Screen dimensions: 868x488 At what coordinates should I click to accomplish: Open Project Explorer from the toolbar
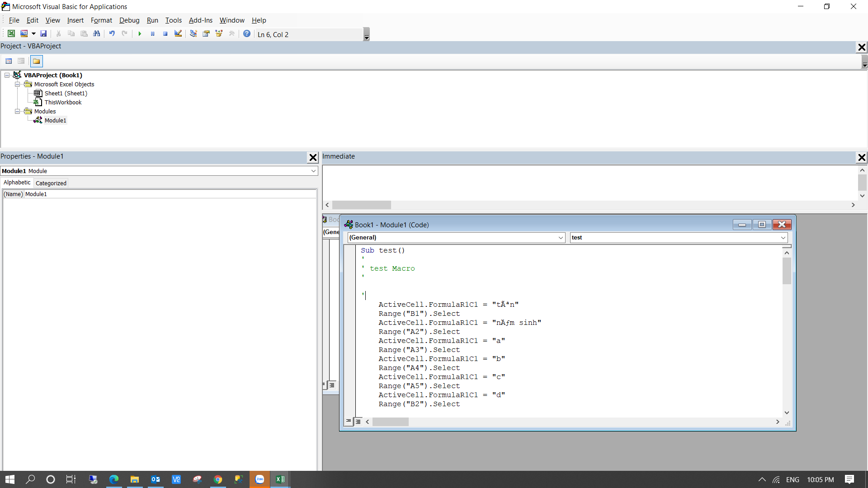(x=193, y=34)
